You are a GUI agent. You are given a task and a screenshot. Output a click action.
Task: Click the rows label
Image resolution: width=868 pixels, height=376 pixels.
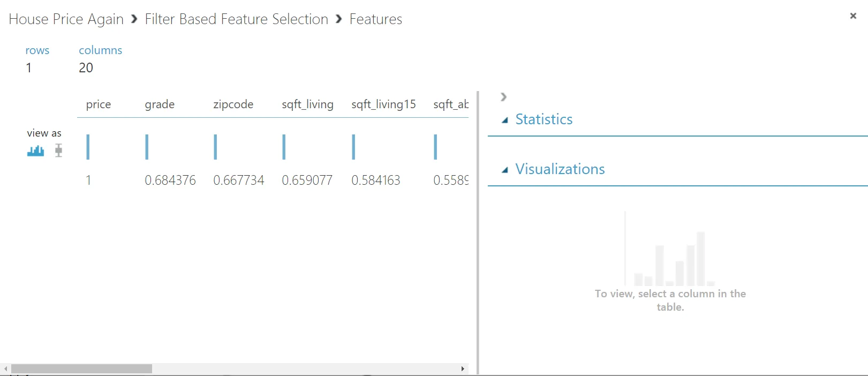pos(37,50)
